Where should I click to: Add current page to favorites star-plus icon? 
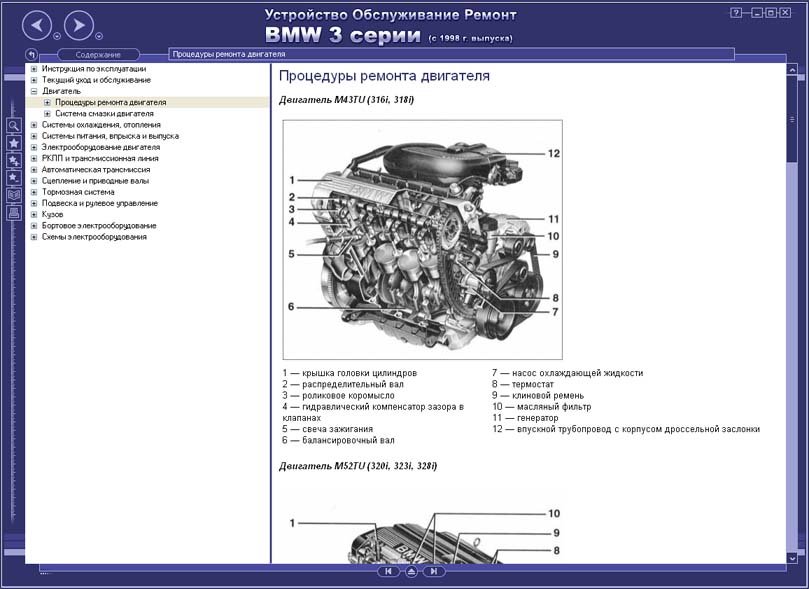14,160
